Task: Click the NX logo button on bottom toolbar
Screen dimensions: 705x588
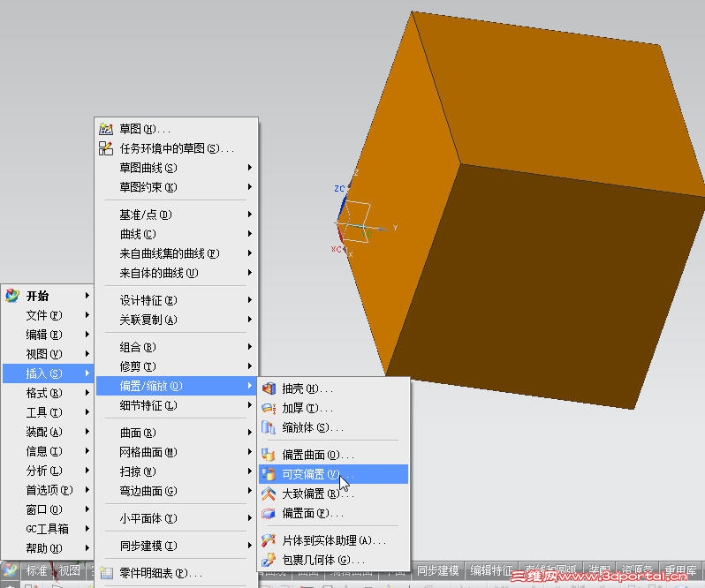Action: tap(10, 570)
